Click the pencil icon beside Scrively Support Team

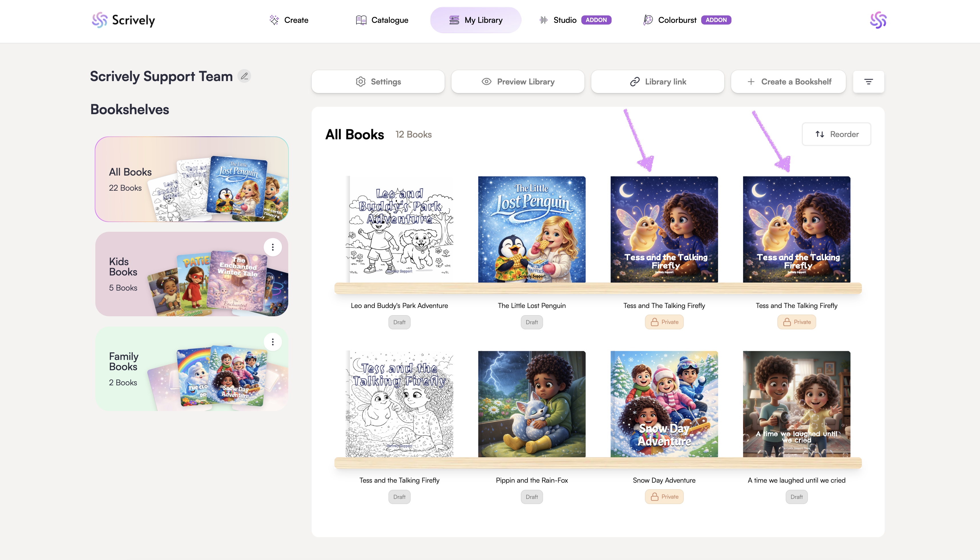pos(244,76)
